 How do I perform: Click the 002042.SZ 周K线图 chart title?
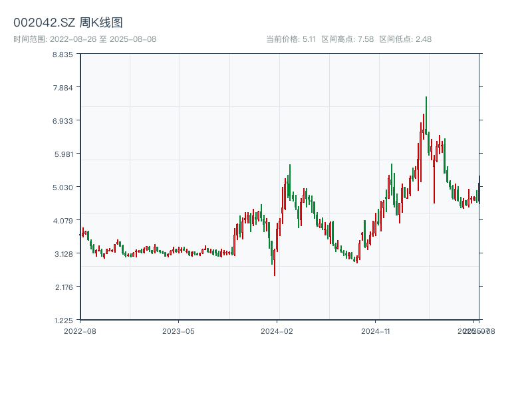coord(68,23)
